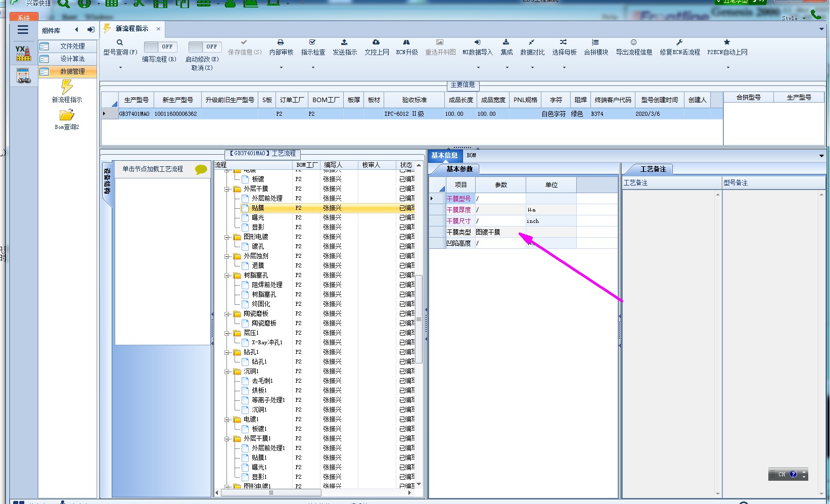The width and height of the screenshot is (830, 504).
Task: Open the Bom查询2 folder icon
Action: tap(67, 115)
